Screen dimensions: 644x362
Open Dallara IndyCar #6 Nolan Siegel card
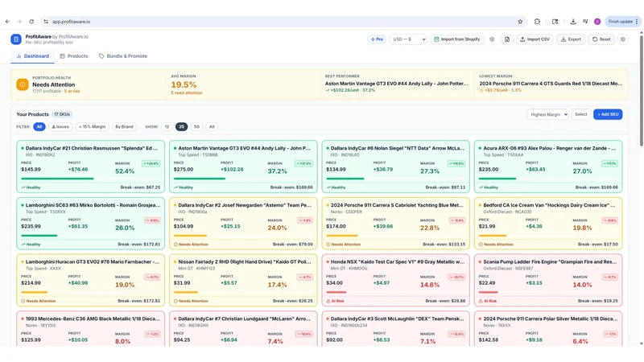click(395, 167)
